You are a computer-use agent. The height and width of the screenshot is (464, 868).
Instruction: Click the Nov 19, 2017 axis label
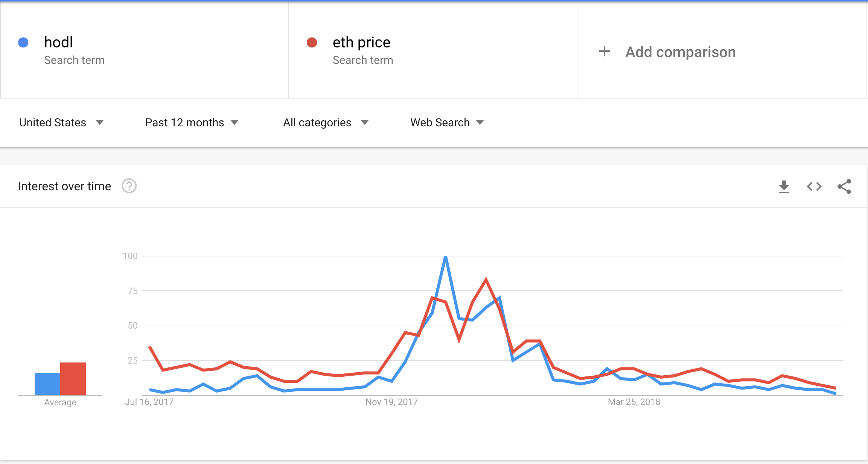[x=391, y=402]
